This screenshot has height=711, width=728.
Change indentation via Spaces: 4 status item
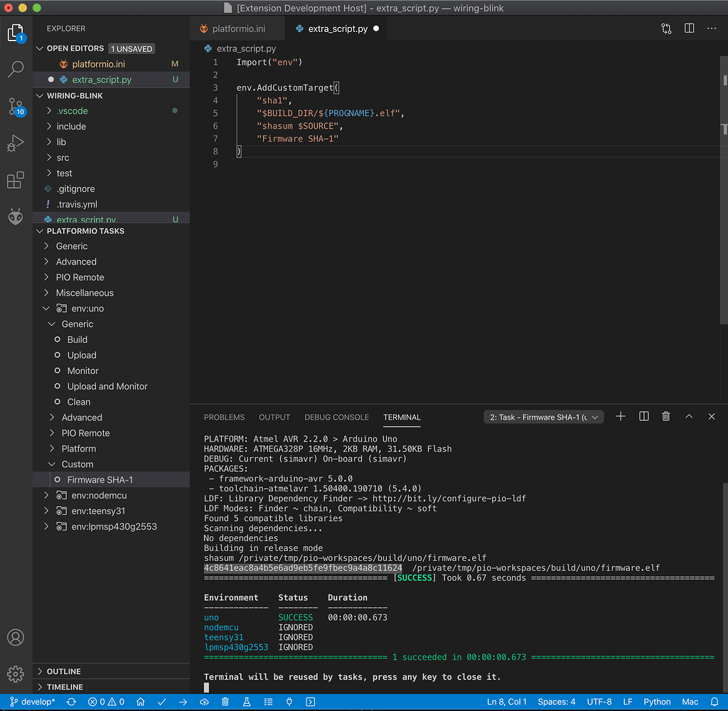point(557,701)
